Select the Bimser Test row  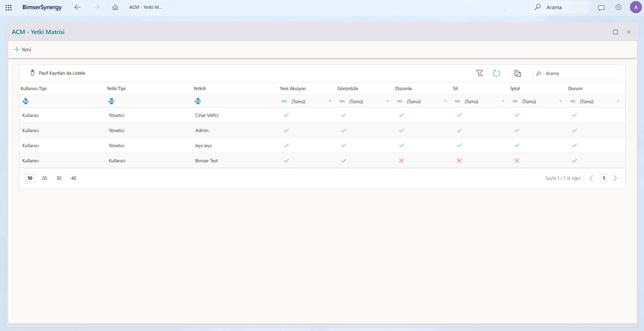tap(322, 160)
